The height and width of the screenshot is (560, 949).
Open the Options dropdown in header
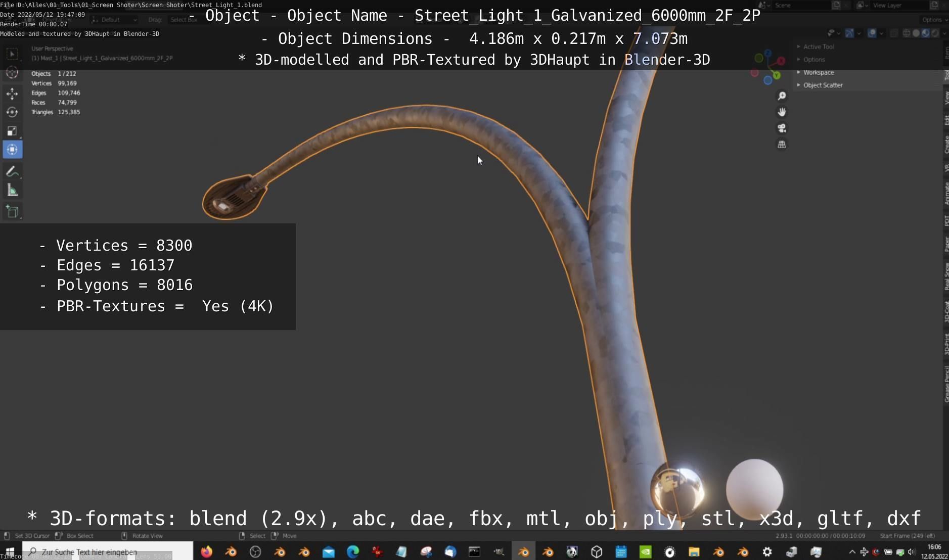[934, 20]
